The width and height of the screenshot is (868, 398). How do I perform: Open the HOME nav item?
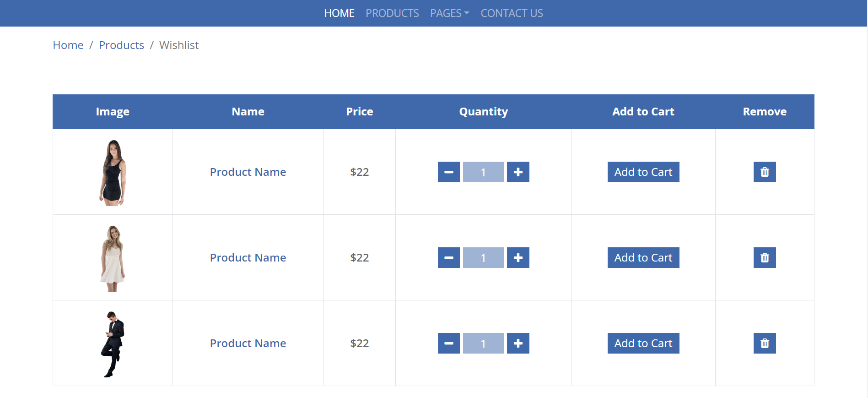click(x=339, y=13)
